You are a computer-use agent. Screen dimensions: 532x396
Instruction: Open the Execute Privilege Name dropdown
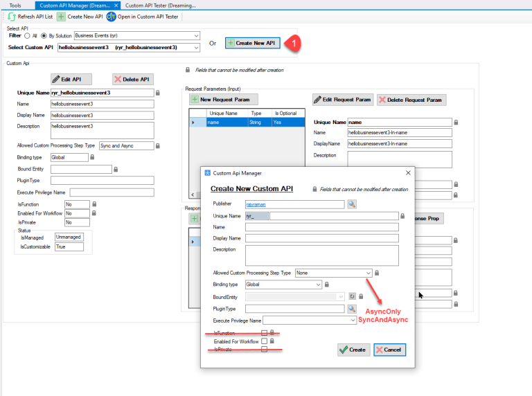pos(353,320)
